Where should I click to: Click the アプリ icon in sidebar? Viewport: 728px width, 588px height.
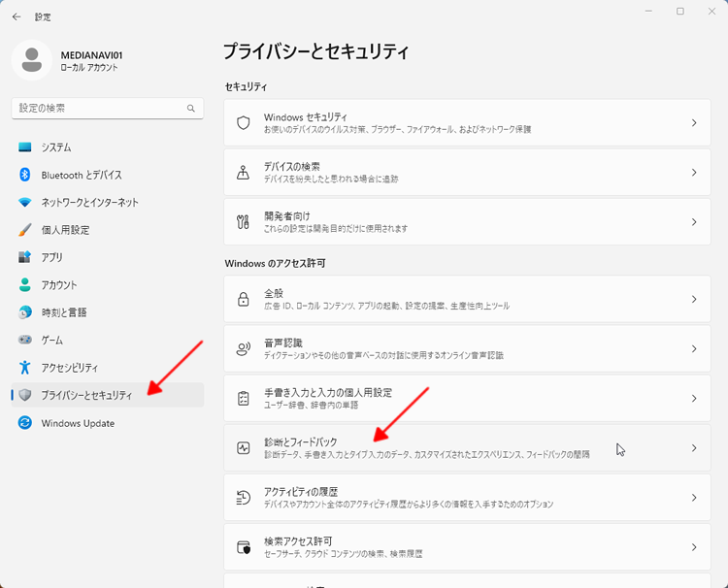24,257
